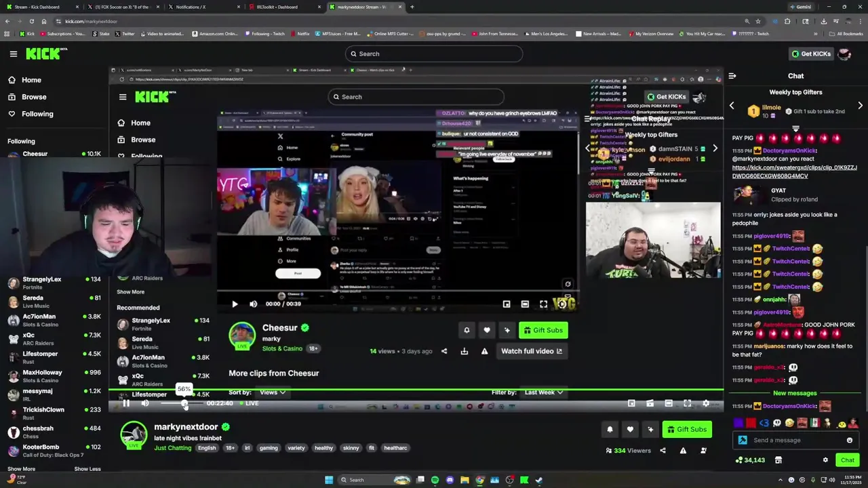
Task: Toggle theater mode on the player
Action: (x=669, y=403)
